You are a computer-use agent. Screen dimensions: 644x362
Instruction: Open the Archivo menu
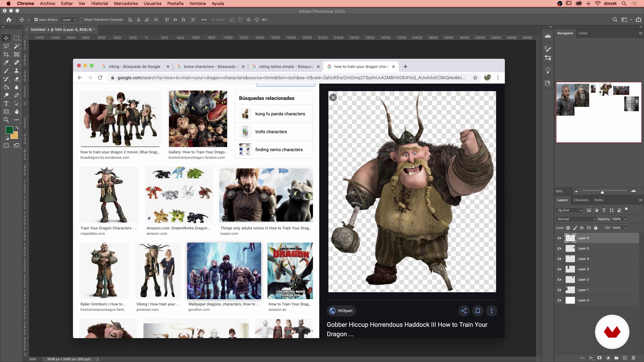pyautogui.click(x=47, y=4)
